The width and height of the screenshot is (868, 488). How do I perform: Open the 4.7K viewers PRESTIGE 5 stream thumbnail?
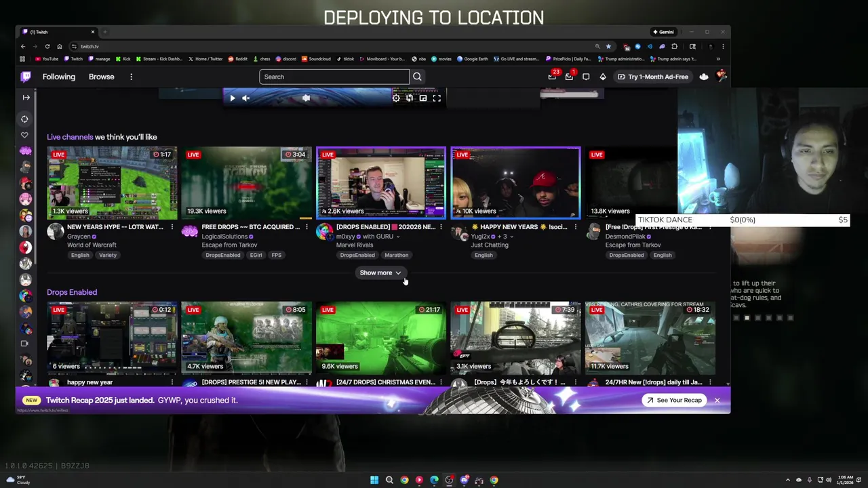pos(246,338)
